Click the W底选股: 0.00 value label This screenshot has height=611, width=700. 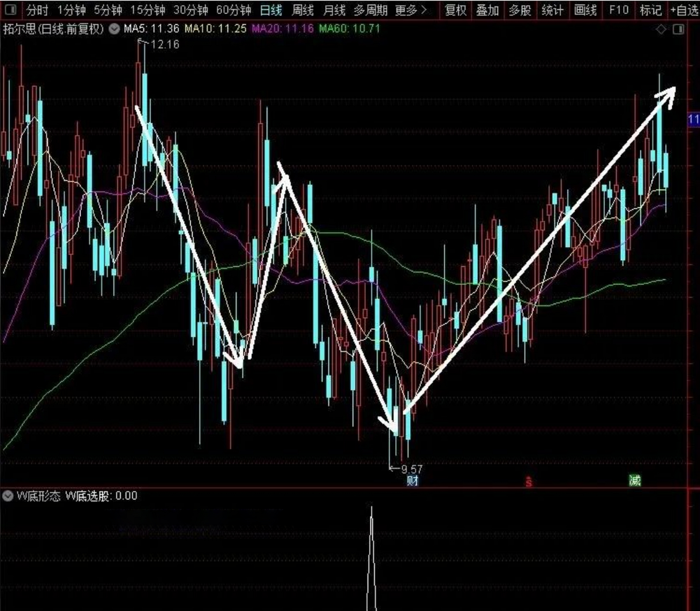coord(101,496)
